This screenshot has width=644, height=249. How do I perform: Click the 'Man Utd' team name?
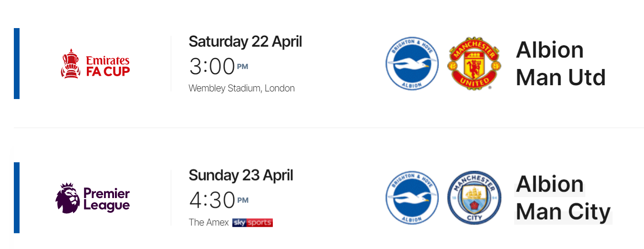point(561,77)
